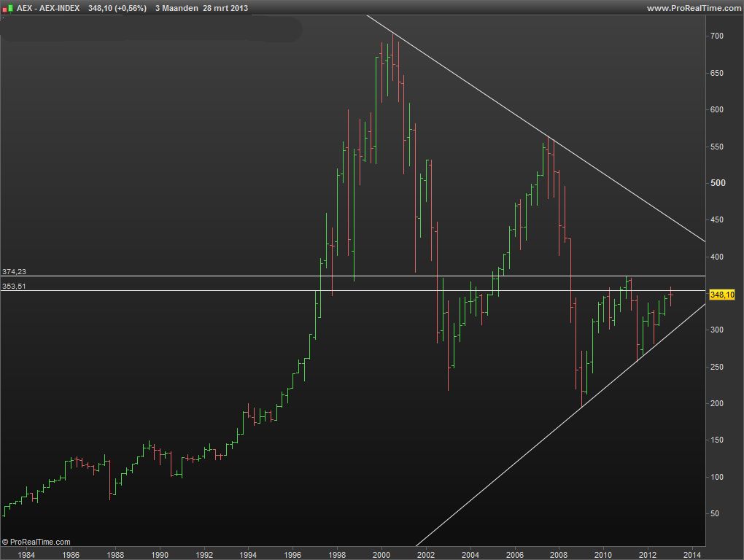Screen dimensions: 744x560
Task: Click 1984 on the time axis
Action: tap(26, 555)
